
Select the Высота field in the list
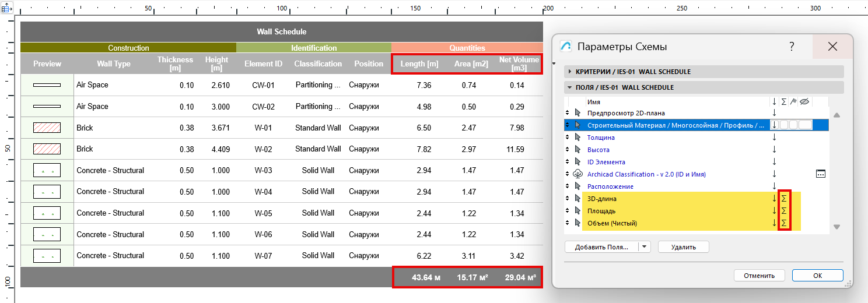click(x=598, y=150)
